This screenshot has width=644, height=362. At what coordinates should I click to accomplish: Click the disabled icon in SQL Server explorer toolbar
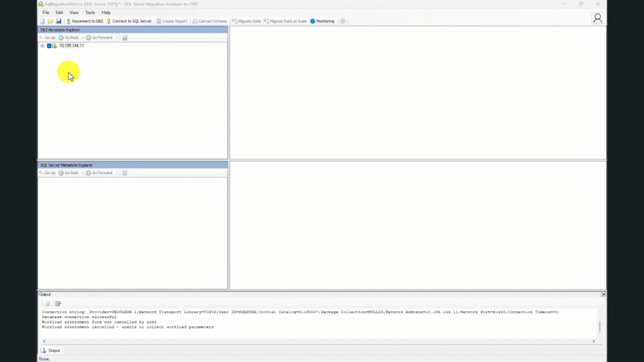(x=125, y=173)
